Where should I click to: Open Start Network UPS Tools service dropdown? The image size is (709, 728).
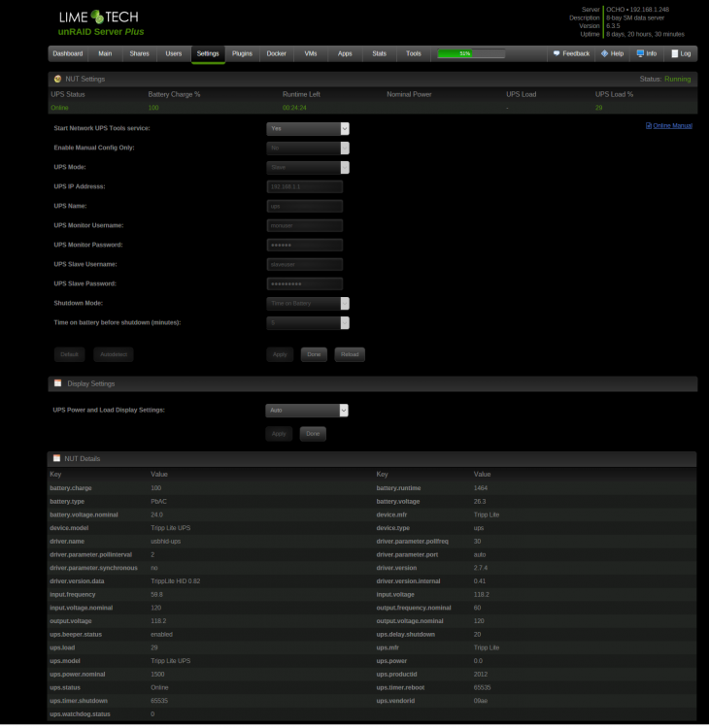tap(308, 128)
